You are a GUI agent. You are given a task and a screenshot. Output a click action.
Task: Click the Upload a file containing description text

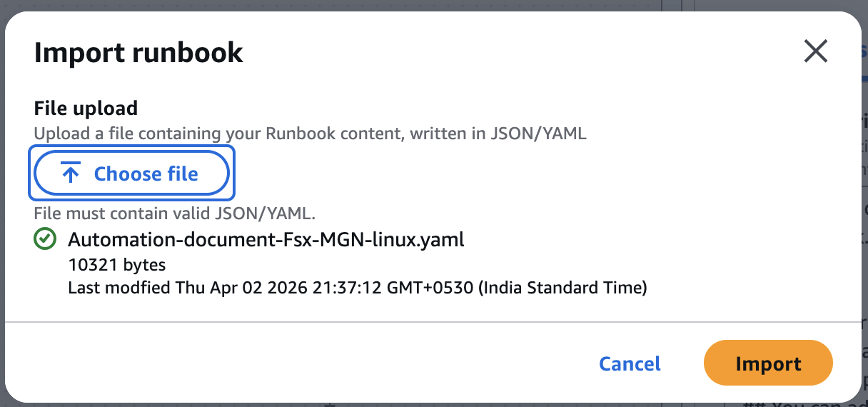point(311,134)
